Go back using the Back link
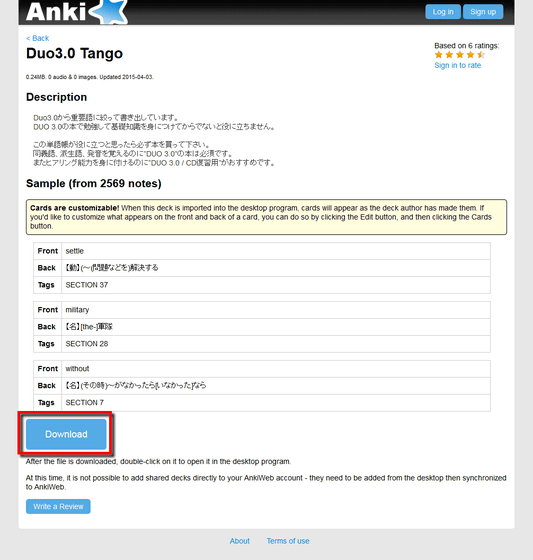This screenshot has height=560, width=533. coord(38,38)
